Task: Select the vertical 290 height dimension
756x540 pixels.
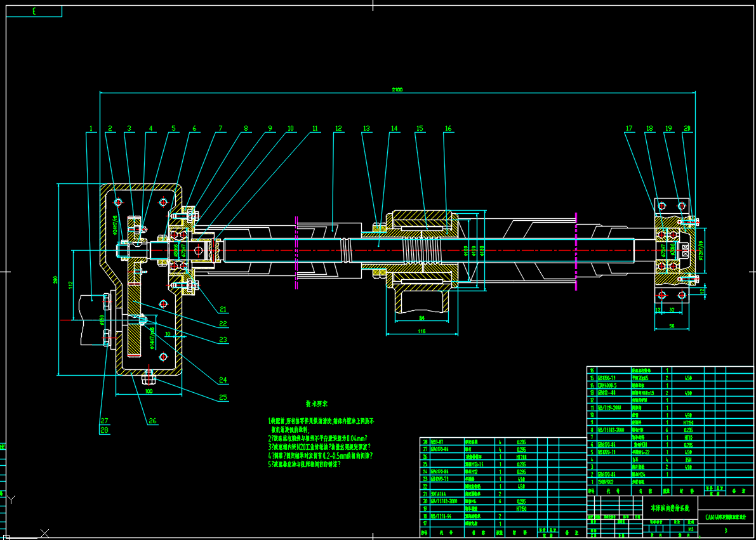Action: (55, 280)
